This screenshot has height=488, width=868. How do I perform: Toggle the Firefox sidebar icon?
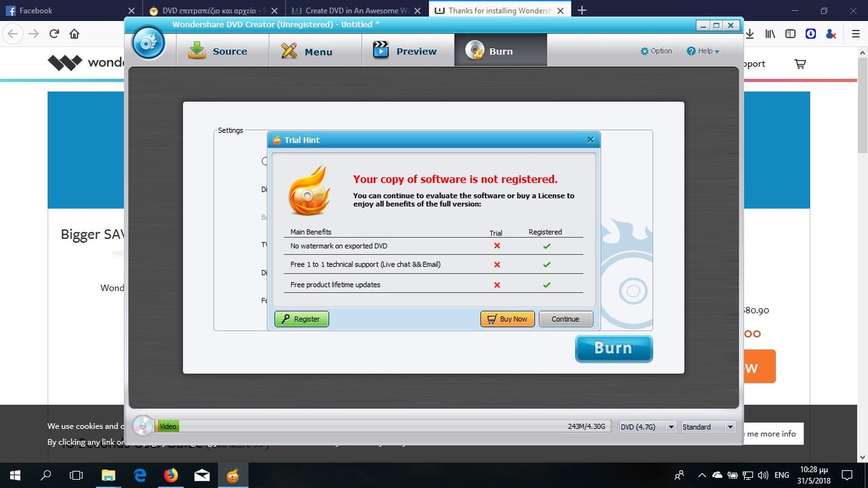[790, 34]
